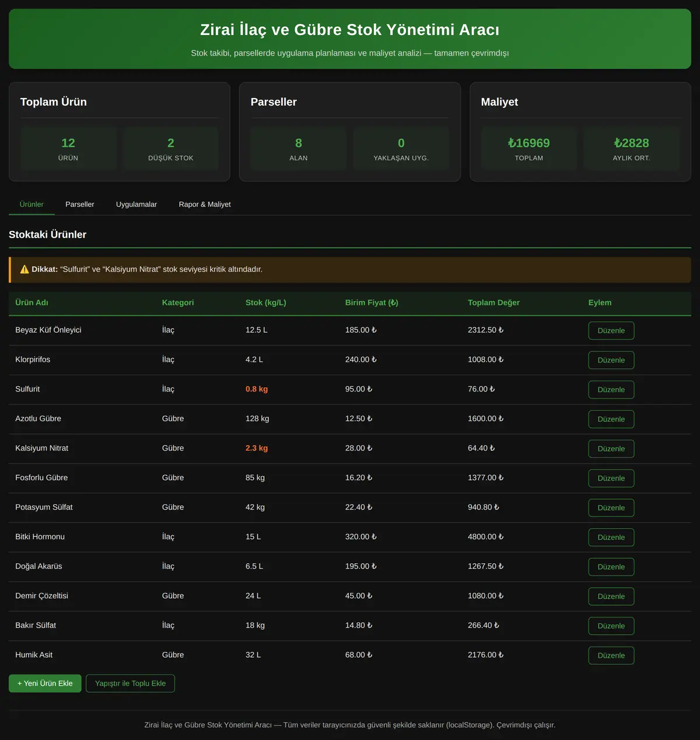Edit the Demir Çözeltisi product
The width and height of the screenshot is (700, 740).
[x=611, y=596]
